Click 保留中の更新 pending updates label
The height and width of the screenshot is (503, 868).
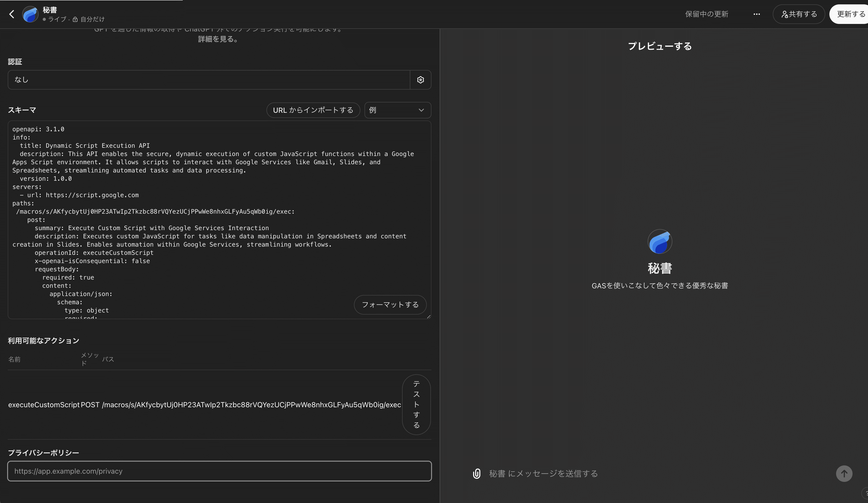point(706,14)
